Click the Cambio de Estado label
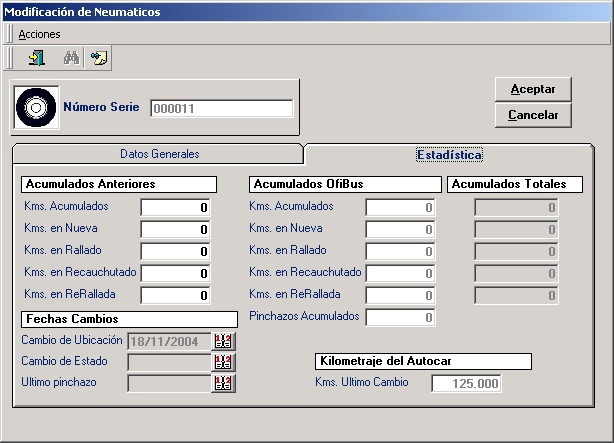614x443 pixels. coord(64,361)
